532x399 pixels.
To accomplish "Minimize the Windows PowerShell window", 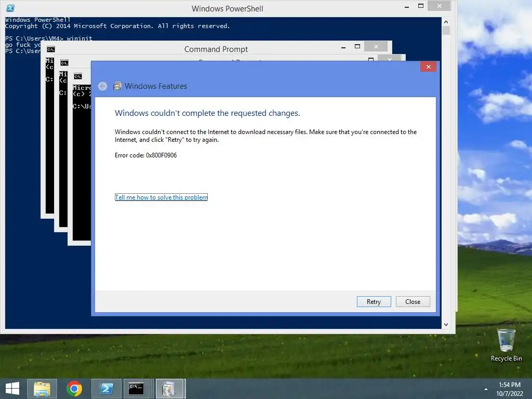I will click(x=406, y=6).
